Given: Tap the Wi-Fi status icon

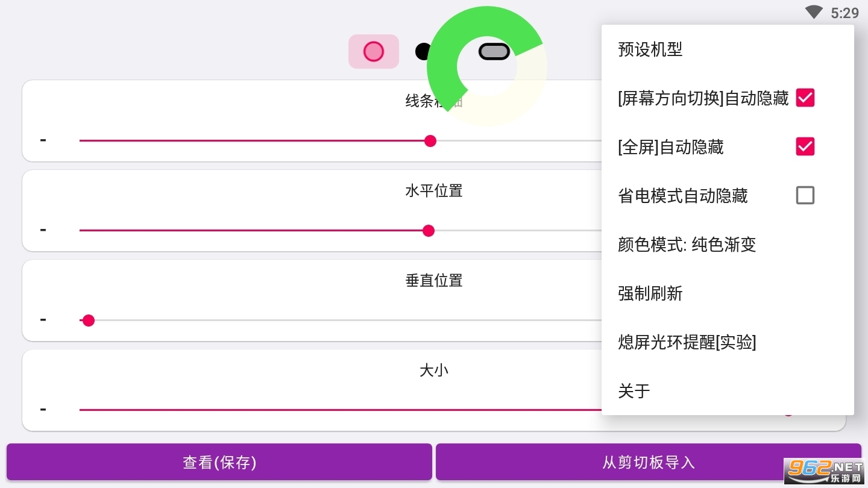Looking at the screenshot, I should [x=814, y=13].
